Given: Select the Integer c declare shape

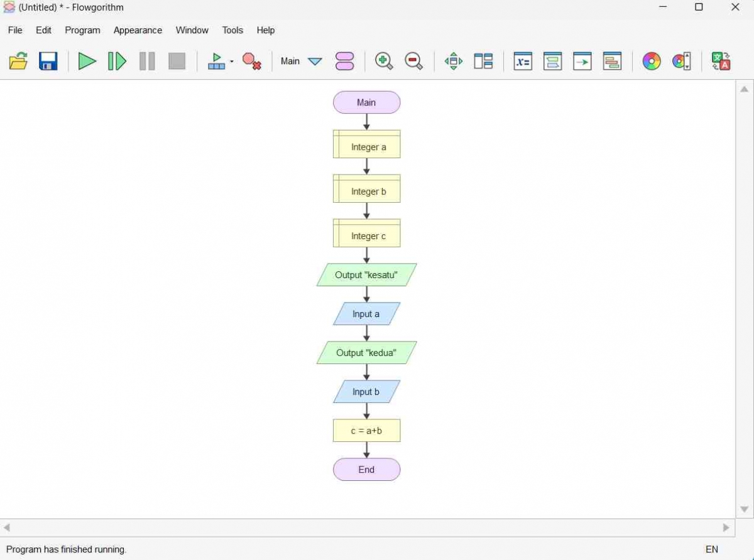Looking at the screenshot, I should pos(366,233).
